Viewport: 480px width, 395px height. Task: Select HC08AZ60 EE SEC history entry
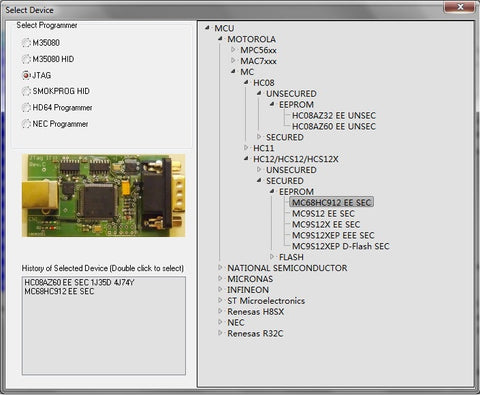click(79, 283)
